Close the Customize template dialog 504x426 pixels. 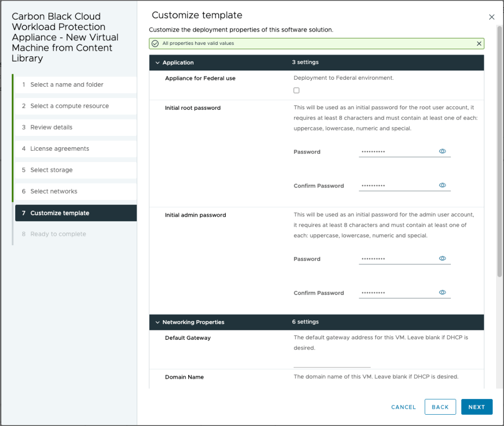491,17
